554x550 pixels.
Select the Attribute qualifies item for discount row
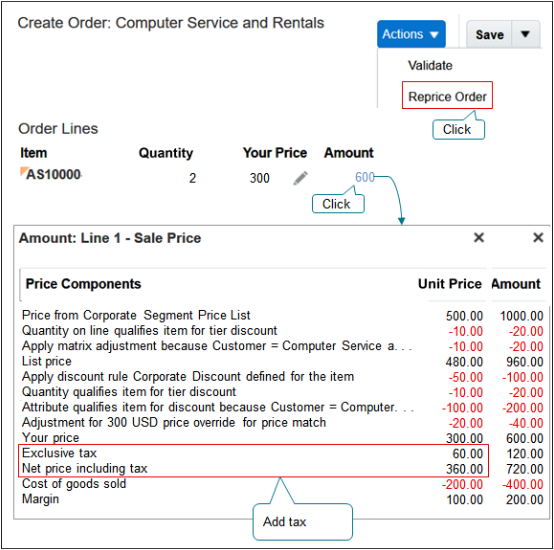click(x=282, y=408)
